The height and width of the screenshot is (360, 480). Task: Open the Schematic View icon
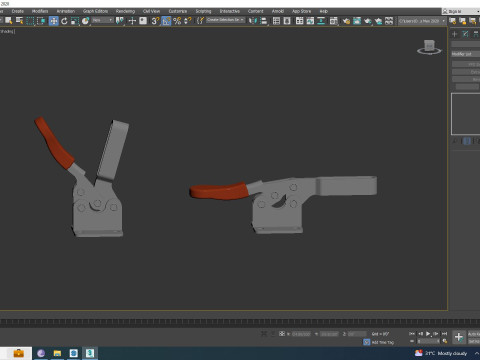tap(321, 21)
